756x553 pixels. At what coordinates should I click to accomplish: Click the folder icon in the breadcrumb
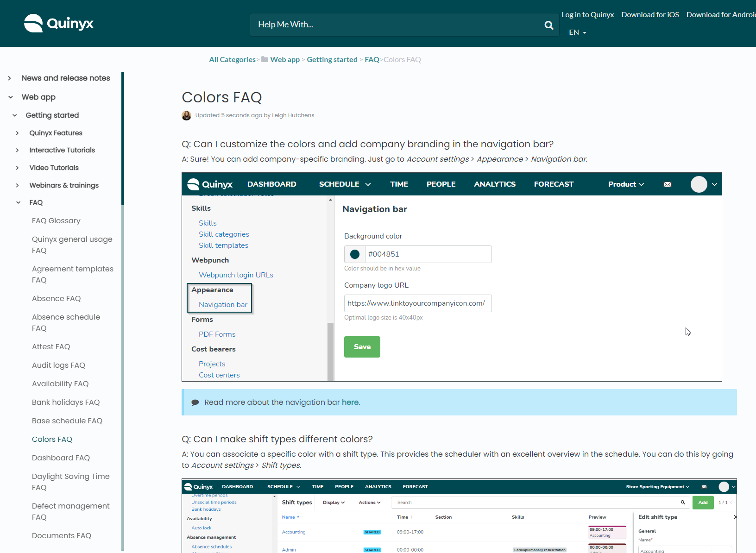coord(265,59)
